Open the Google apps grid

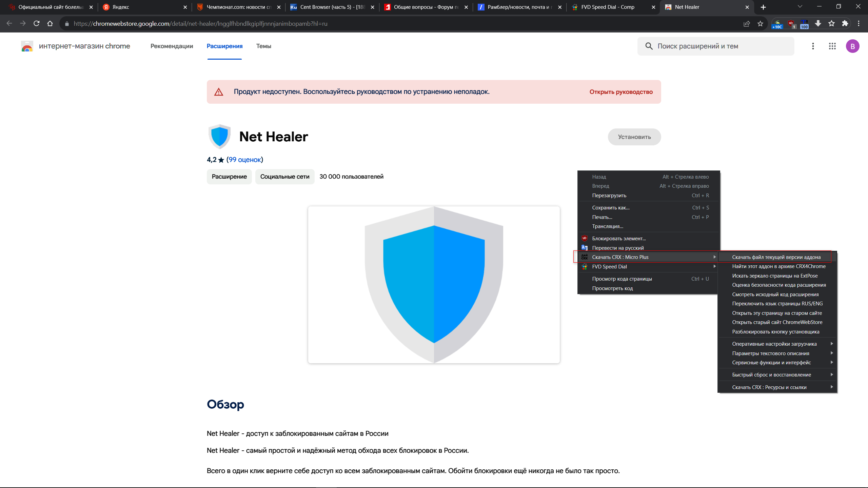tap(832, 46)
